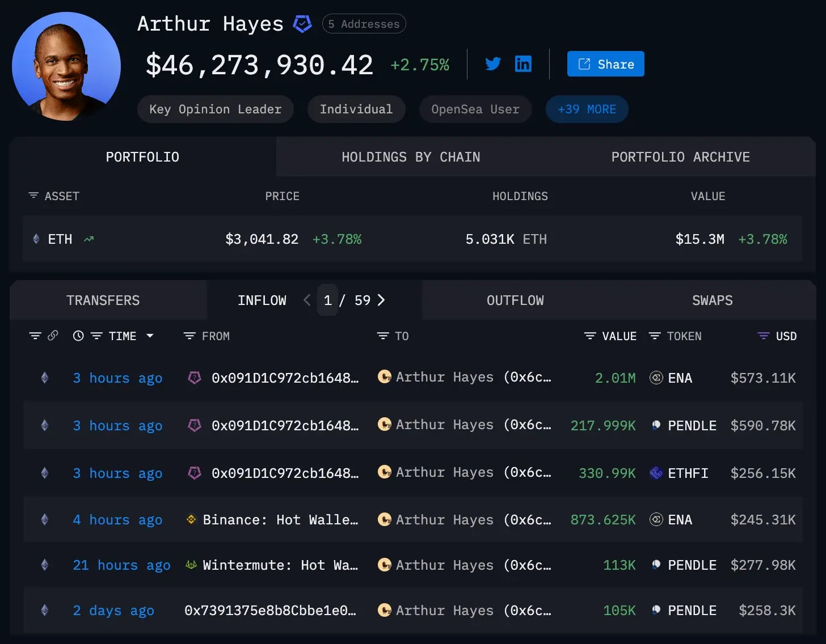Click the PENDLE token icon in the $590.78K row
Screen dimensions: 826x644
pyautogui.click(x=656, y=425)
